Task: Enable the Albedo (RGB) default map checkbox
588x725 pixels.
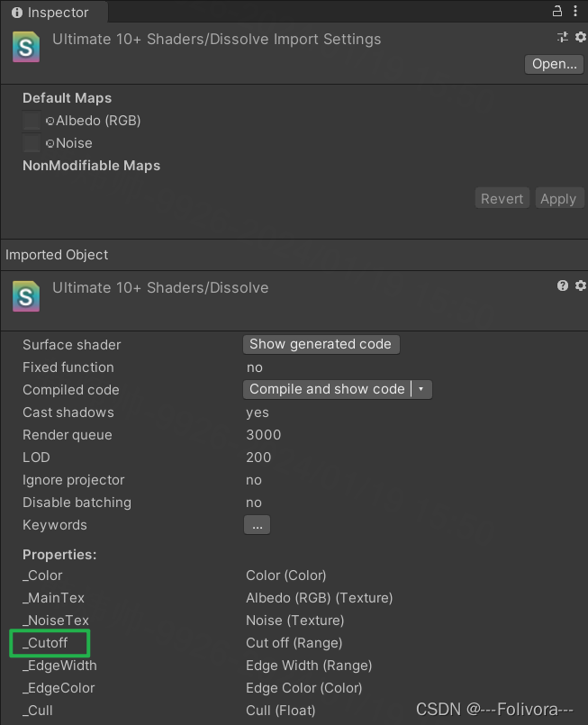Action: pos(32,120)
